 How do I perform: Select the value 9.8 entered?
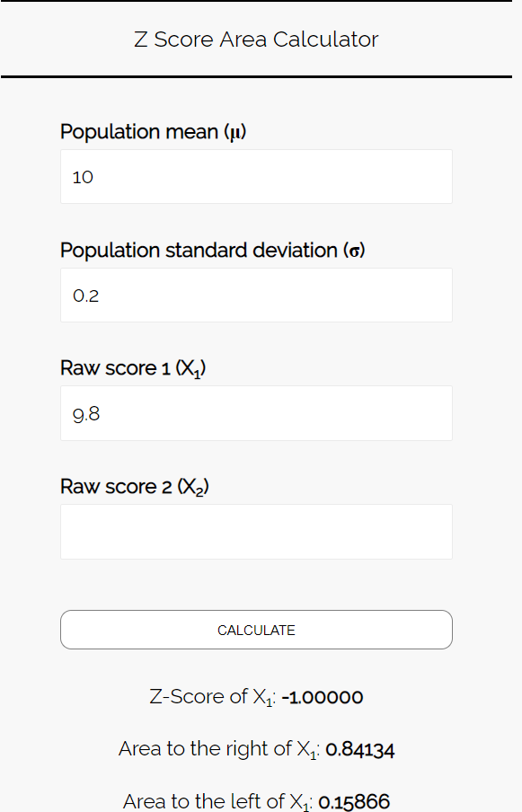(84, 414)
